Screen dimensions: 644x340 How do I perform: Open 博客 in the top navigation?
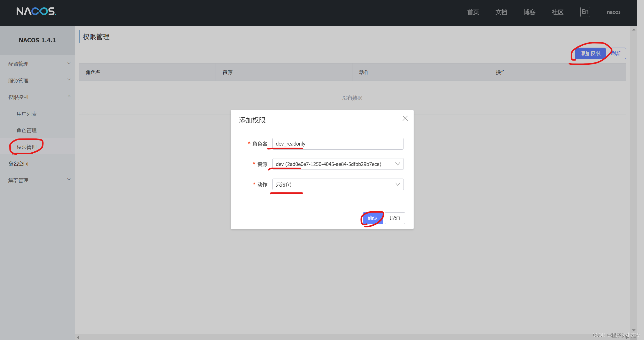coord(529,12)
